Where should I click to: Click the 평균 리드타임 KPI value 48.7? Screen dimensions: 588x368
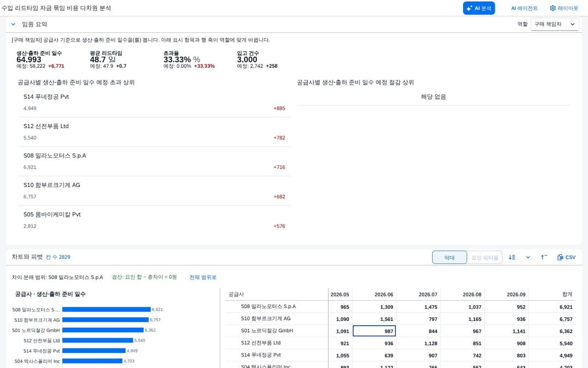[98, 60]
